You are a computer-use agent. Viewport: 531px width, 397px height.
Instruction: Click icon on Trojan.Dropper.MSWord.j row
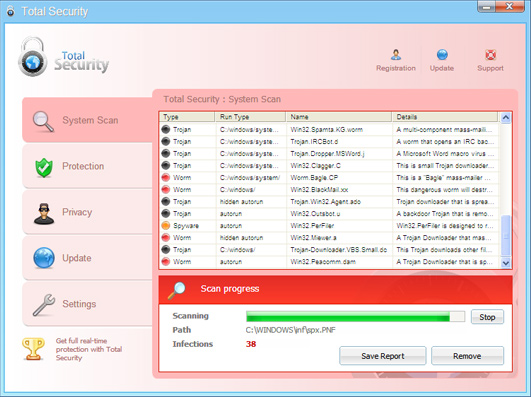pos(166,153)
